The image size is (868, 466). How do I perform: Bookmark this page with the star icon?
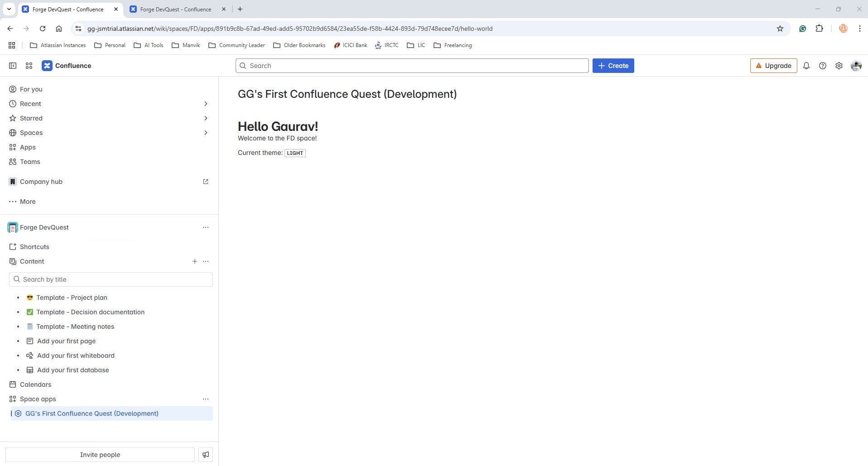tap(780, 29)
